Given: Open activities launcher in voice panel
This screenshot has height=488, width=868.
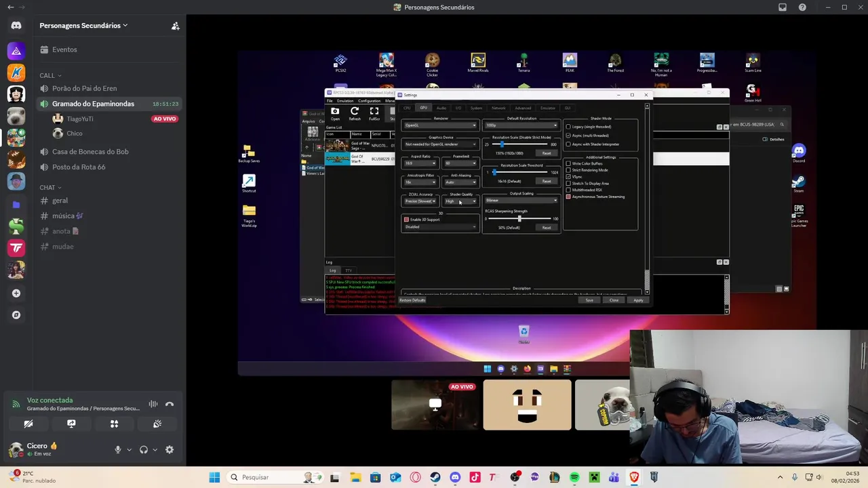Looking at the screenshot, I should point(114,424).
